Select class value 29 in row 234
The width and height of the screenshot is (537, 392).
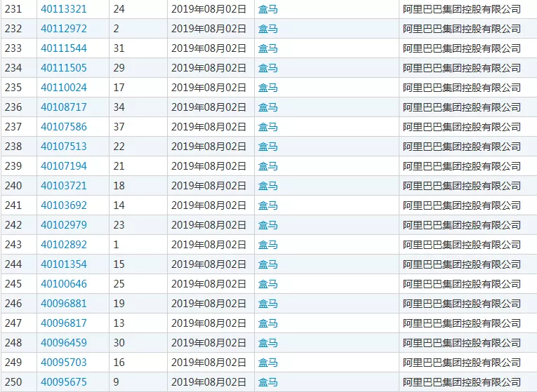pos(119,68)
